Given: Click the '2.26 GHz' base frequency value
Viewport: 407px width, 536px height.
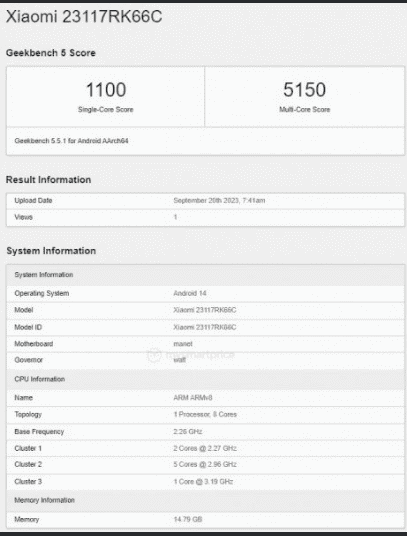Looking at the screenshot, I should click(188, 432).
